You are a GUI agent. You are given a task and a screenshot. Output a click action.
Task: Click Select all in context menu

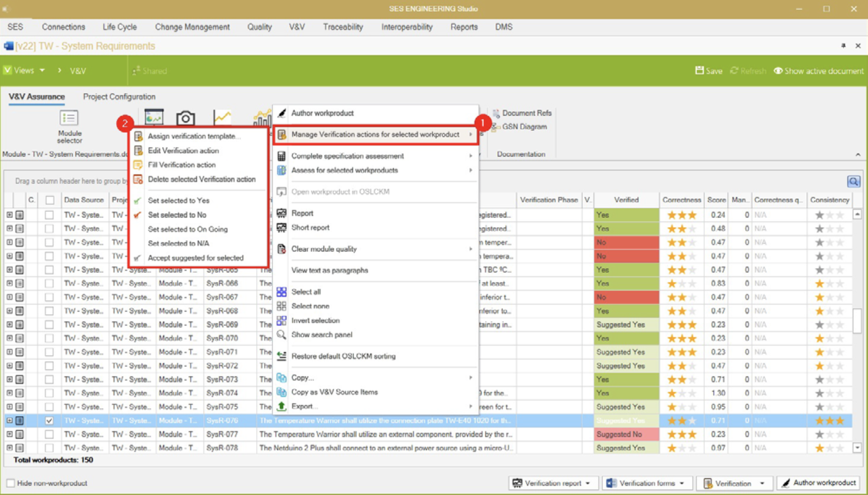[306, 292]
